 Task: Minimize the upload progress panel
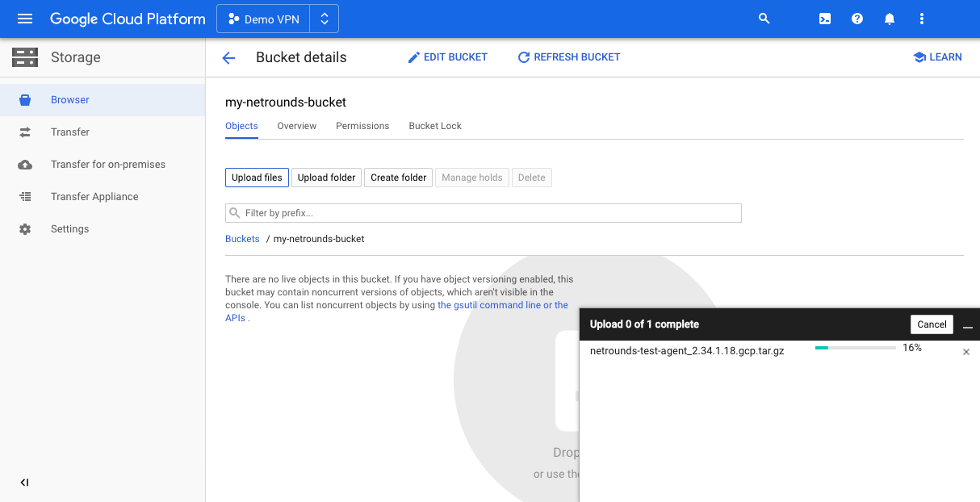(x=968, y=325)
